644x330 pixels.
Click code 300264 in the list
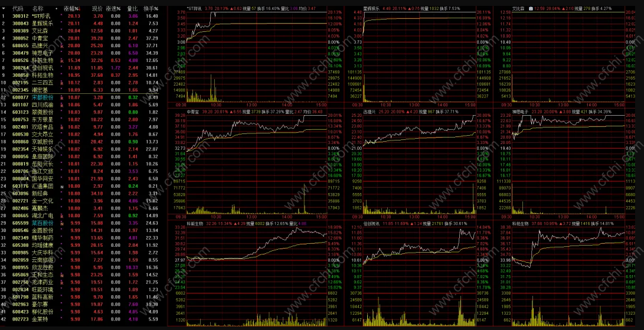(x=20, y=68)
